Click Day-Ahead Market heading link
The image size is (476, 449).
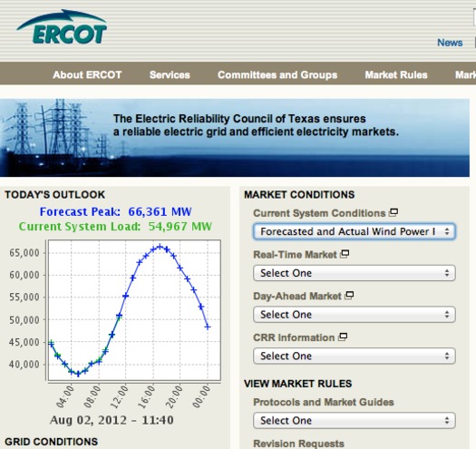(x=297, y=296)
